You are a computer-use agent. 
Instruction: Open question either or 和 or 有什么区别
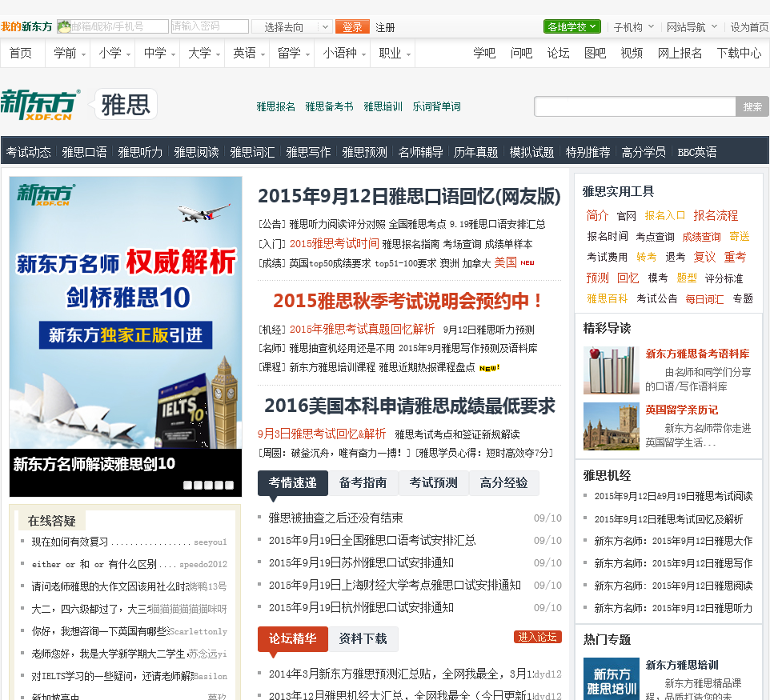pos(94,564)
